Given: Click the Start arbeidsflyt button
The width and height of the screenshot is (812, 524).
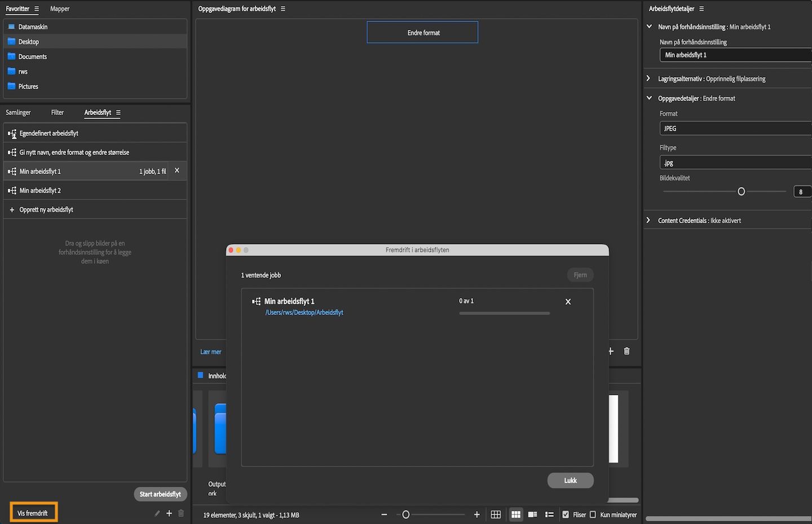Looking at the screenshot, I should [x=160, y=494].
